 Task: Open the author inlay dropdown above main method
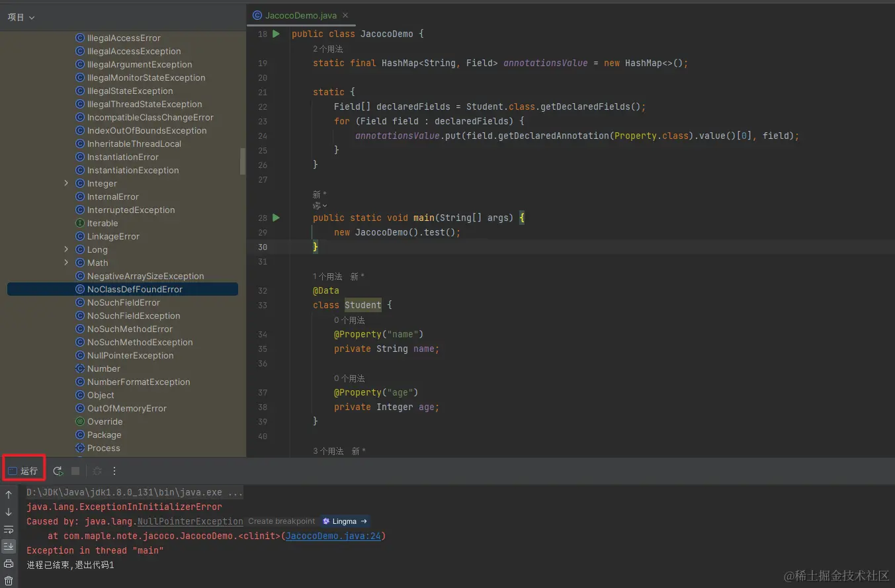(320, 206)
